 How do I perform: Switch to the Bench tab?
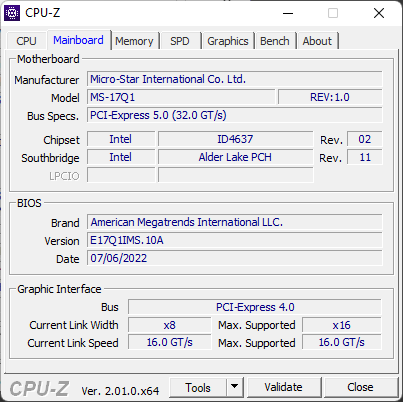click(x=275, y=41)
